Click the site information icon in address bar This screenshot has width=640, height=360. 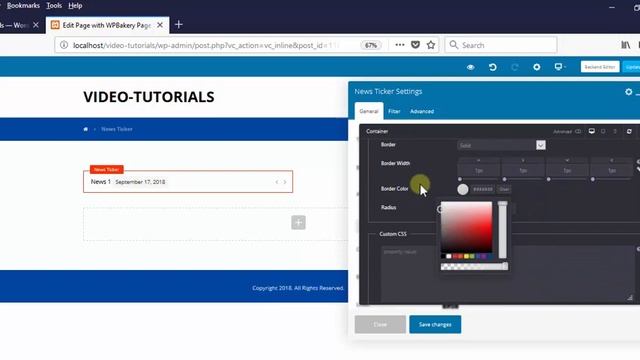(x=64, y=45)
